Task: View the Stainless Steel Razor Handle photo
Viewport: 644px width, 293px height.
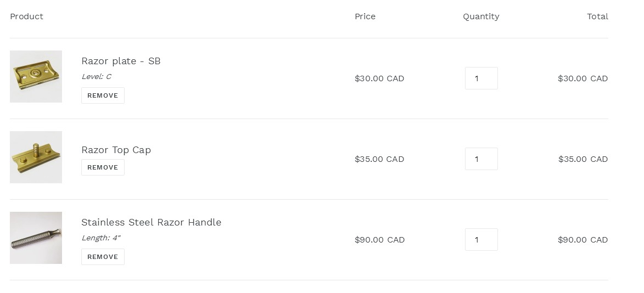Action: 36,238
